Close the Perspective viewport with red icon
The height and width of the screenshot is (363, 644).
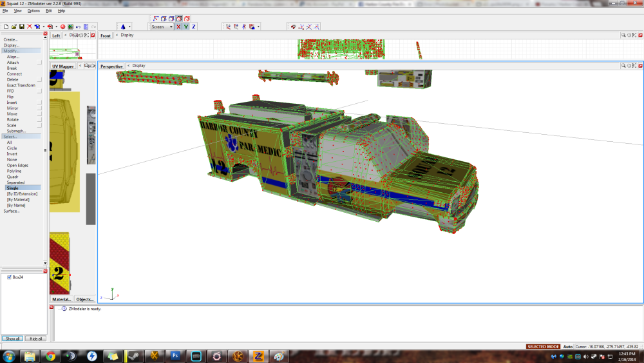pos(640,65)
